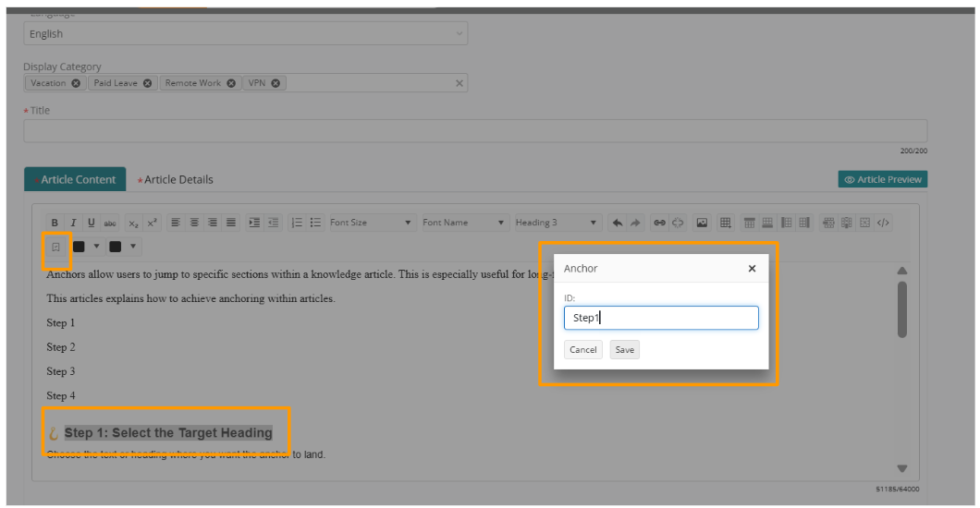Click the 'Step 1' line in article
This screenshot has width=980, height=508.
pos(61,322)
